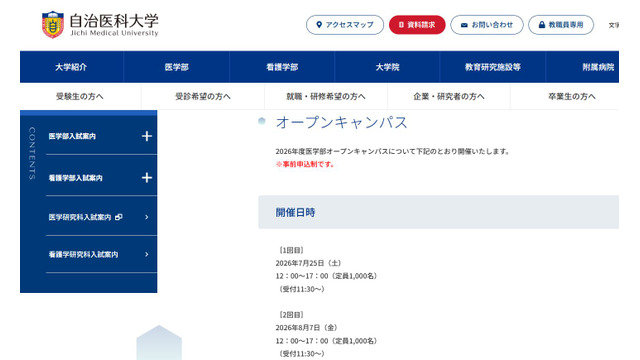The height and width of the screenshot is (360, 640).
Task: Click the 2026年7月25日（土） date text
Action: click(309, 263)
